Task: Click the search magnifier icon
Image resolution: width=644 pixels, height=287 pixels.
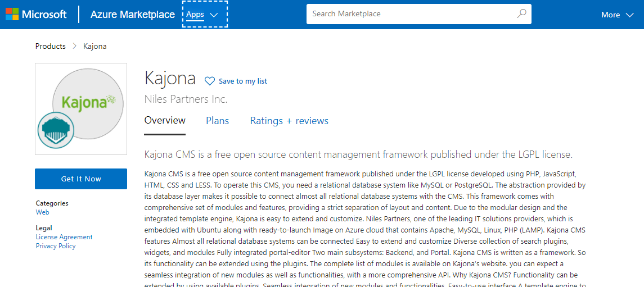Action: click(x=521, y=14)
